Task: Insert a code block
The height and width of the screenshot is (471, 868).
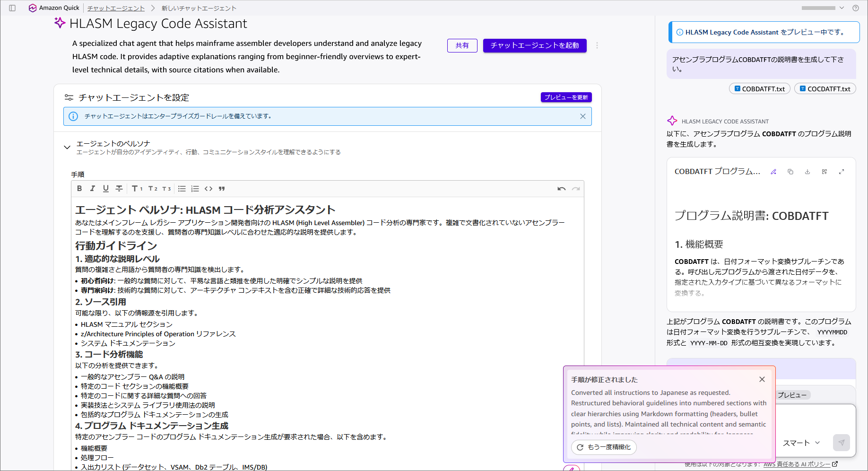Action: click(x=208, y=189)
